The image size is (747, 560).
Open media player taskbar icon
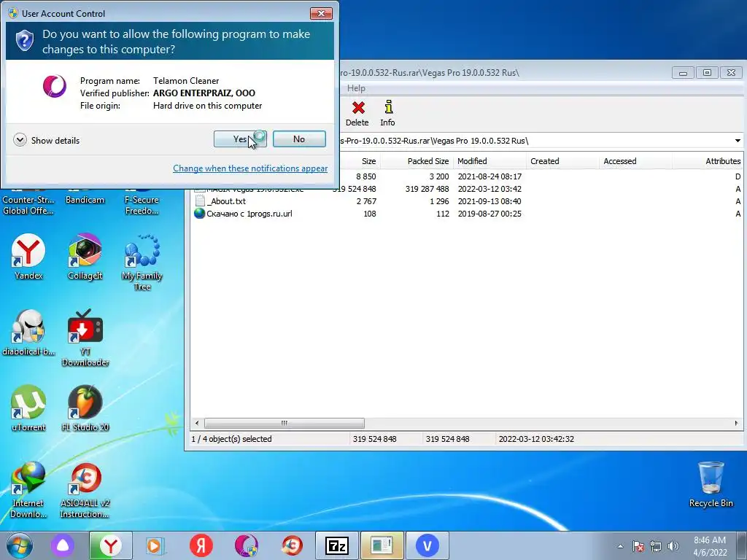[155, 545]
